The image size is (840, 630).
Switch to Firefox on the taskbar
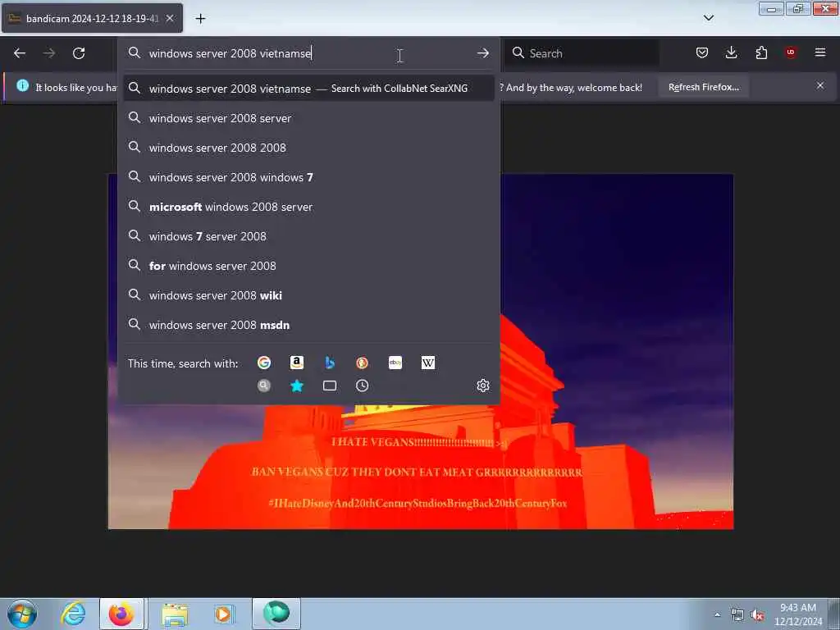(x=121, y=614)
